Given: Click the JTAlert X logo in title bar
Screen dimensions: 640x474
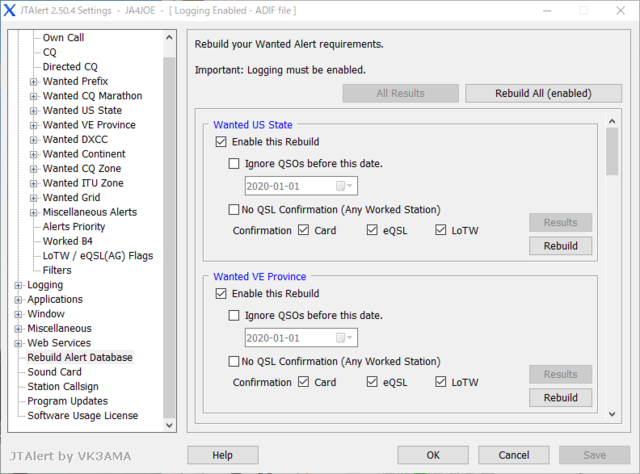Looking at the screenshot, I should [9, 10].
